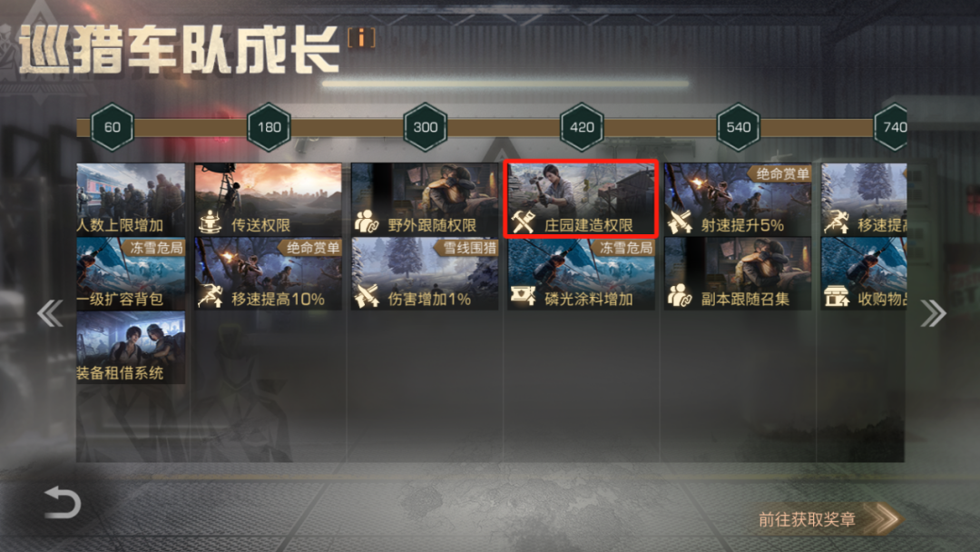Open the 移速提高10% reward card
This screenshot has height=552, width=980.
(268, 274)
